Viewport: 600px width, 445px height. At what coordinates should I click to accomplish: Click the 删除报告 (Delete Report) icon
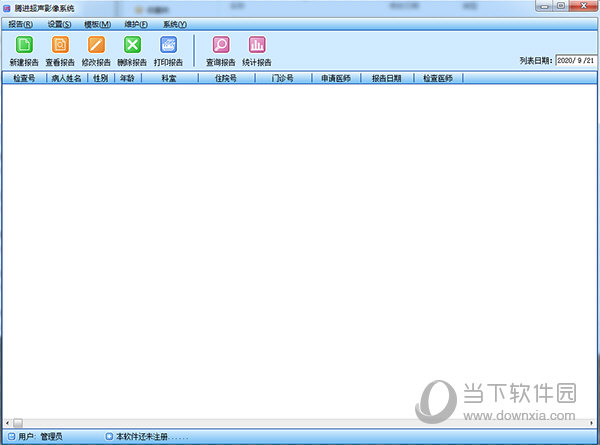(x=132, y=45)
